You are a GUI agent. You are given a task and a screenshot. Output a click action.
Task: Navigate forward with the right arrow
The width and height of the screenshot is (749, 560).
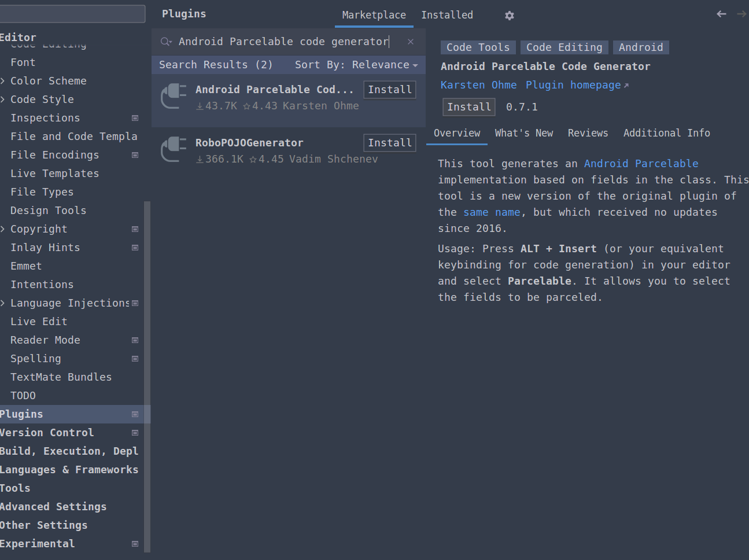click(741, 14)
